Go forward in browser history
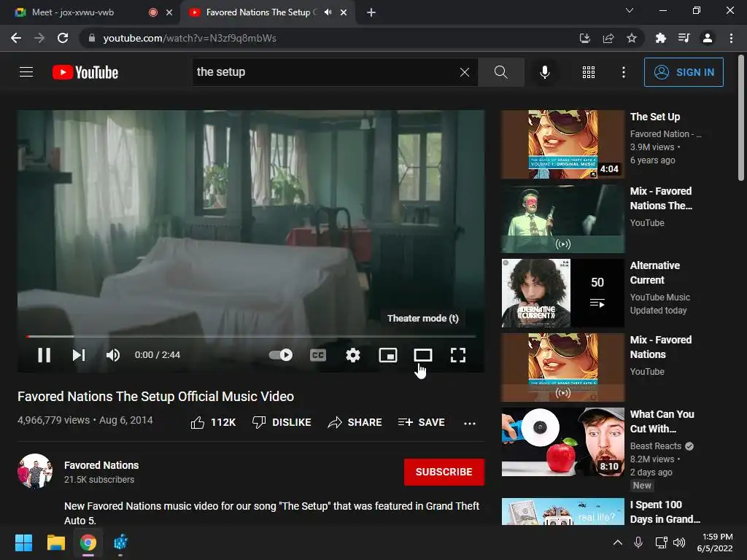 pos(39,38)
